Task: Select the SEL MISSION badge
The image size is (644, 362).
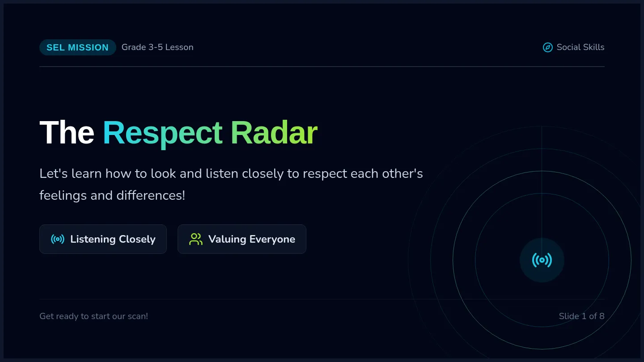Action: (78, 47)
